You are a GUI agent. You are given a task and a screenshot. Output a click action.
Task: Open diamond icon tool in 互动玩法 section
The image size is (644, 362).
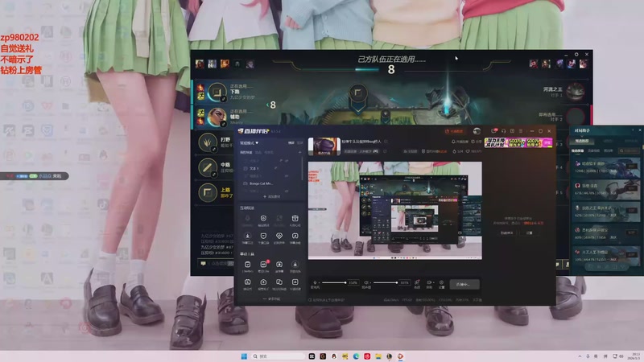[x=279, y=237]
